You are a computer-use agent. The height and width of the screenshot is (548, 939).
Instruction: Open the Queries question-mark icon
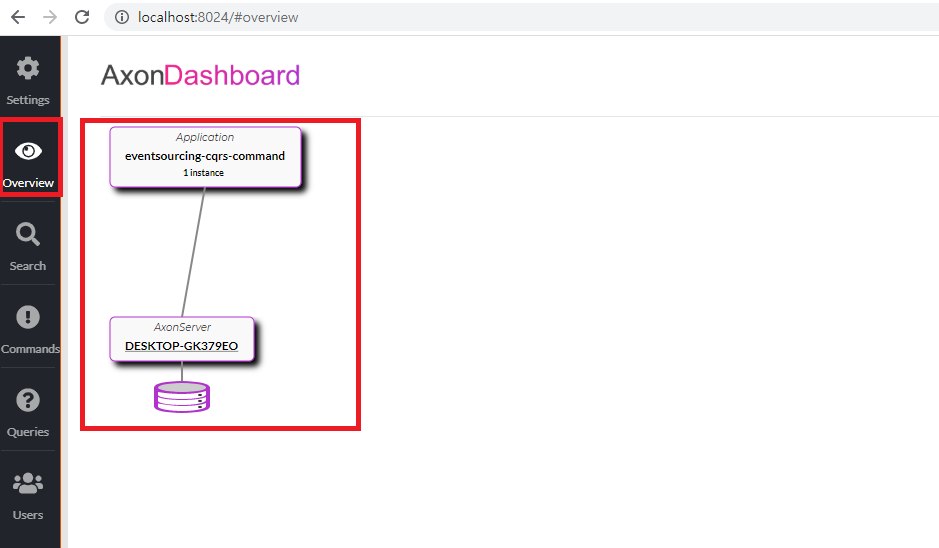point(28,400)
